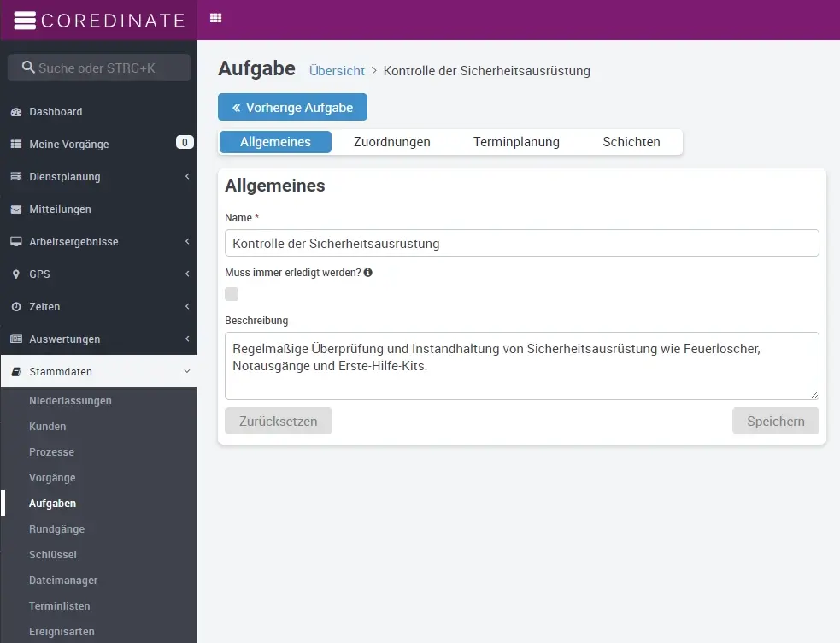840x643 pixels.
Task: Click the info icon beside 'Muss immer erledigt werden?'
Action: tap(367, 273)
